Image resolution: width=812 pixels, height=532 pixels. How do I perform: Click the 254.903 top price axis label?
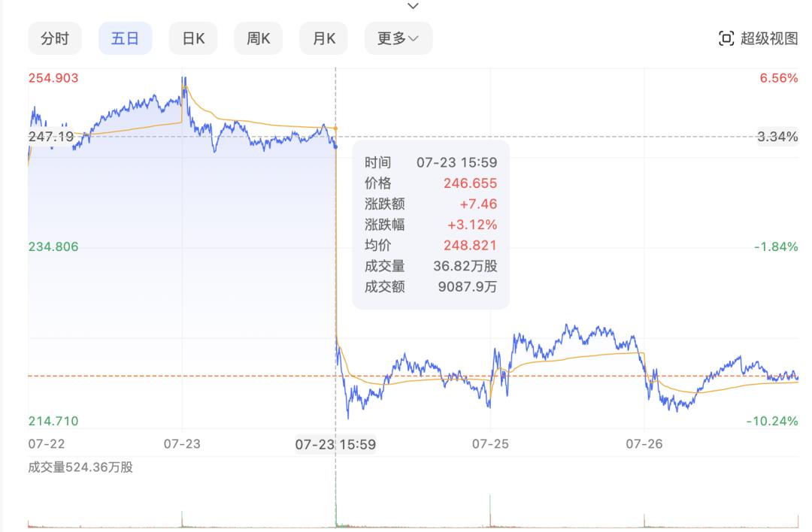(x=53, y=78)
